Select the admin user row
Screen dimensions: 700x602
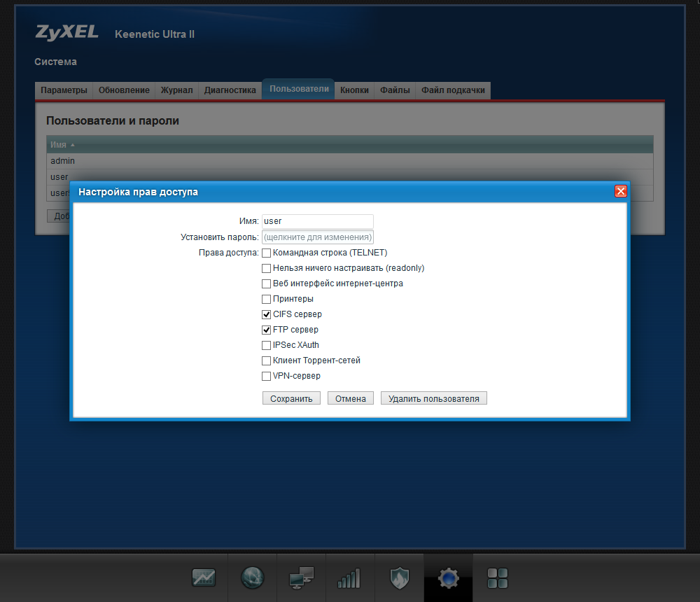point(349,161)
